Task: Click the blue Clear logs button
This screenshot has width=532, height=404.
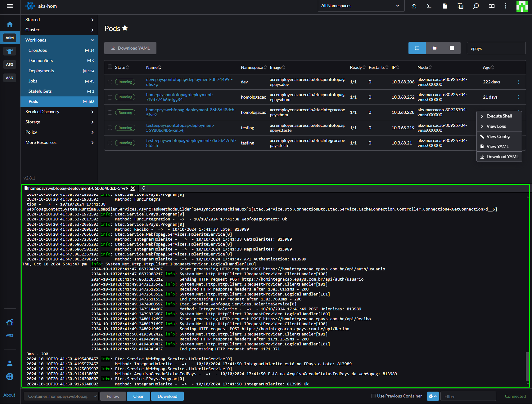Action: click(138, 396)
